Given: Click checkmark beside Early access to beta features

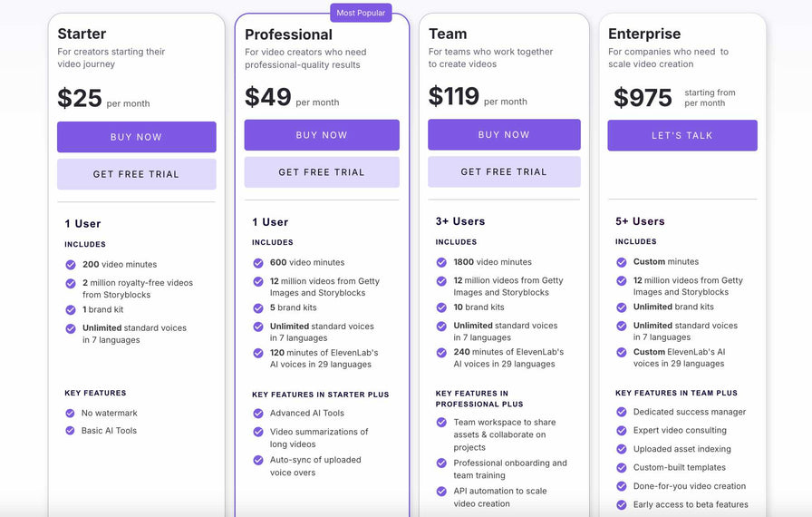Looking at the screenshot, I should [622, 504].
